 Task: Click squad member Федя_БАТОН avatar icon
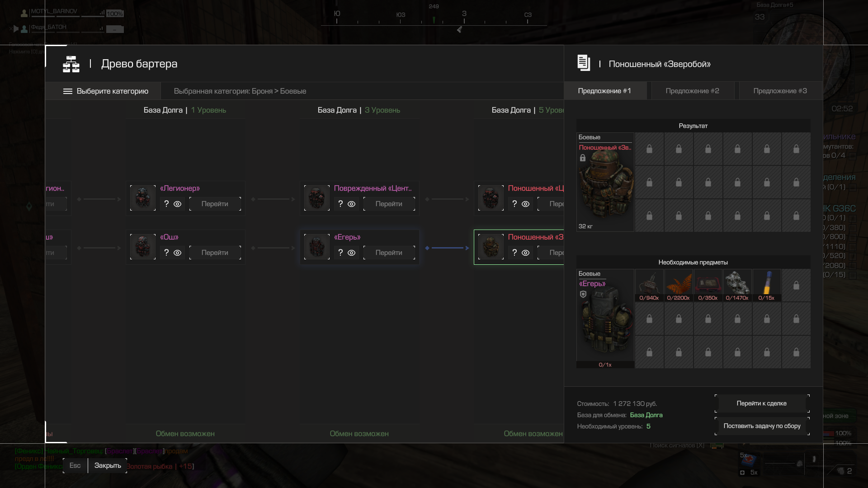[24, 29]
